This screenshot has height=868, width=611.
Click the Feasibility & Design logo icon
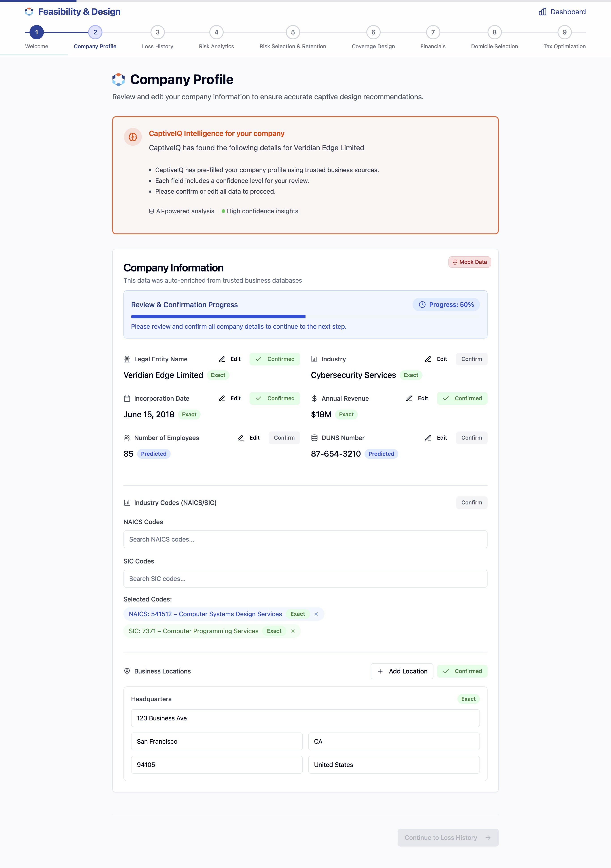pyautogui.click(x=29, y=12)
